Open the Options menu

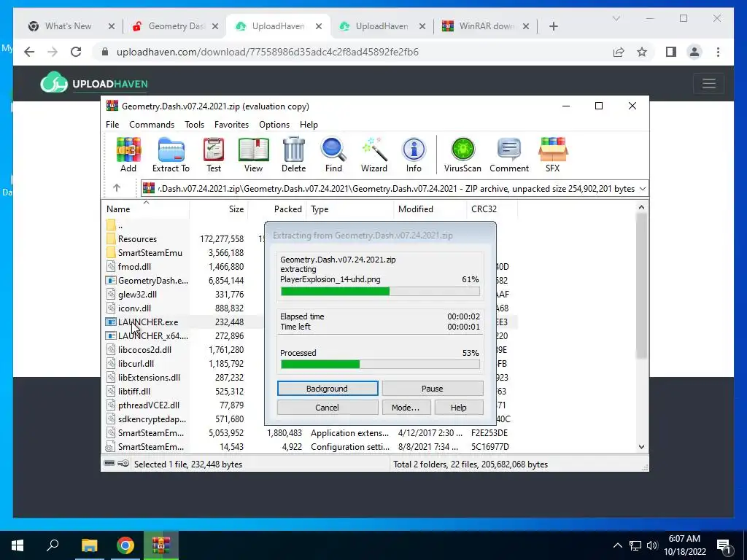tap(274, 124)
